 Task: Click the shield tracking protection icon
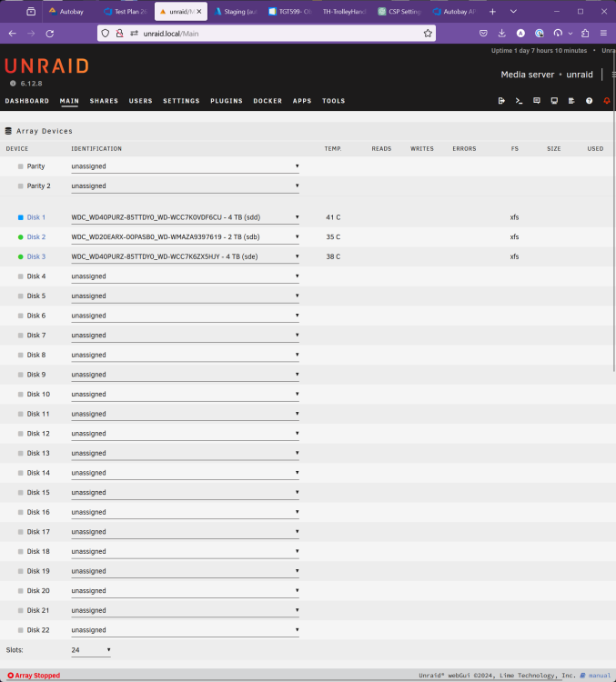coord(106,34)
